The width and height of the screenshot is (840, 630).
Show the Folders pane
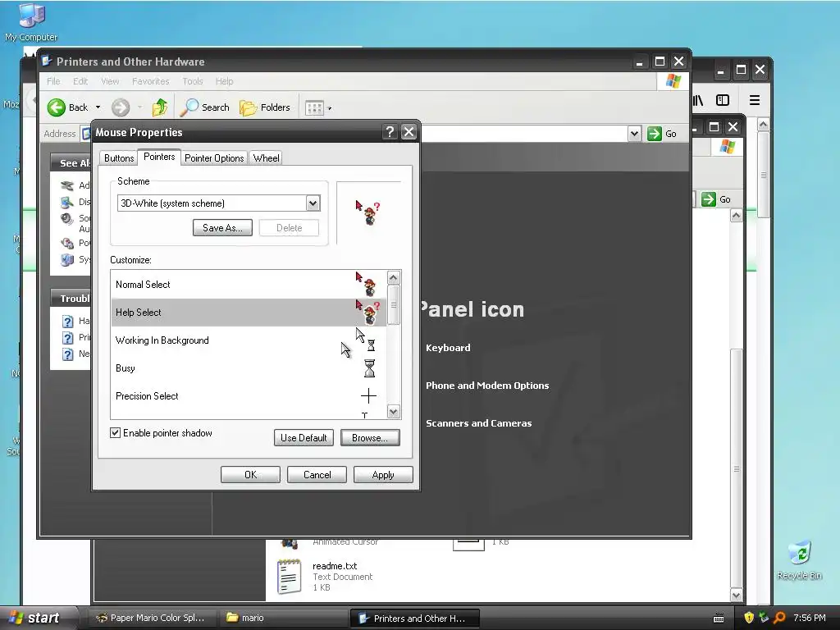265,107
